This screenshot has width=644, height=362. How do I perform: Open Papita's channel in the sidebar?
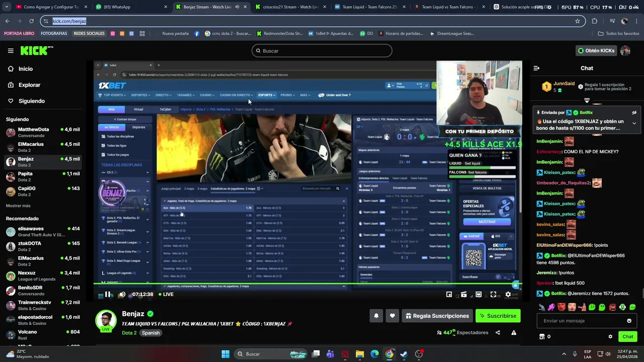pos(42,177)
